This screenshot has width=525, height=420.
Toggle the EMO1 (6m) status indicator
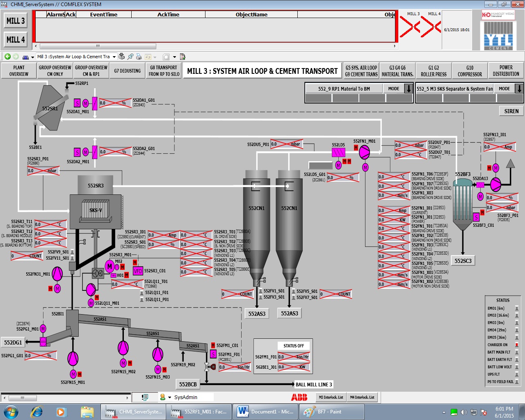point(517,308)
